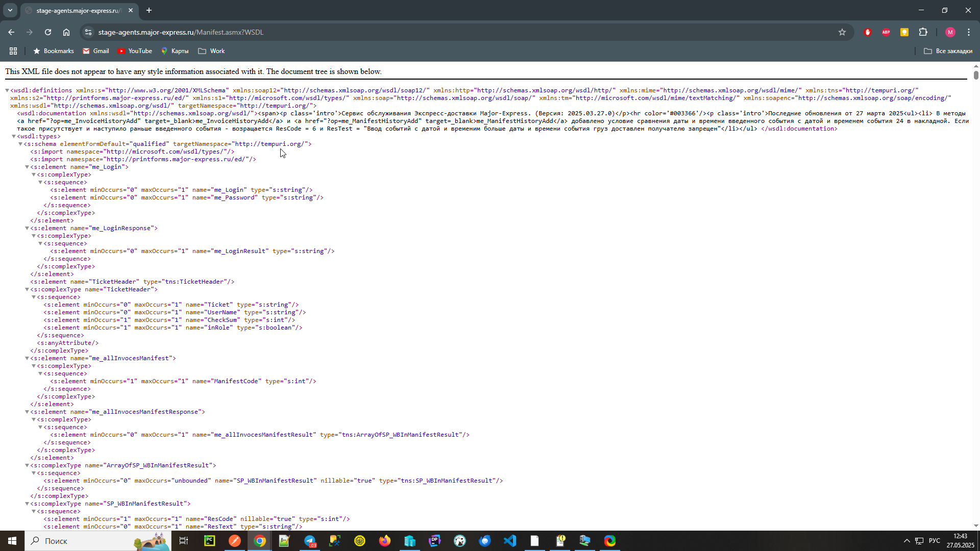Click the CheckSum element line
The image size is (980, 551).
click(x=169, y=320)
